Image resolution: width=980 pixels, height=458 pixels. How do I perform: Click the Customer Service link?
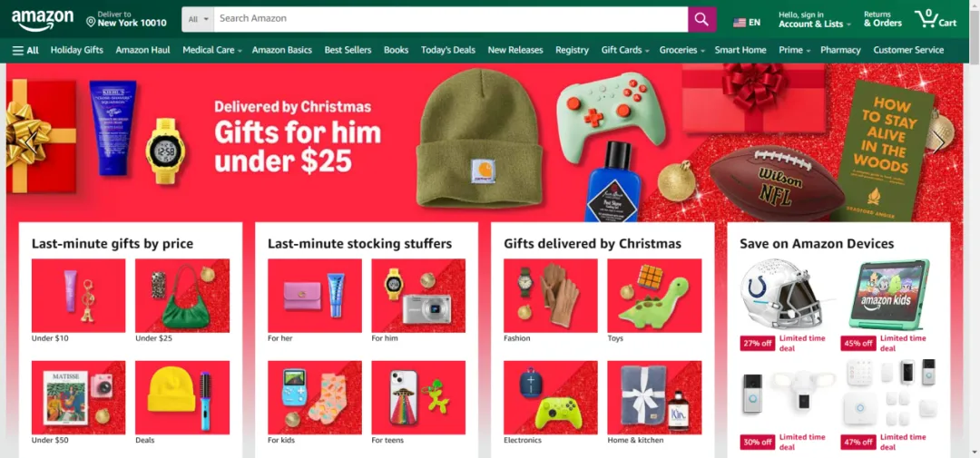pyautogui.click(x=908, y=50)
